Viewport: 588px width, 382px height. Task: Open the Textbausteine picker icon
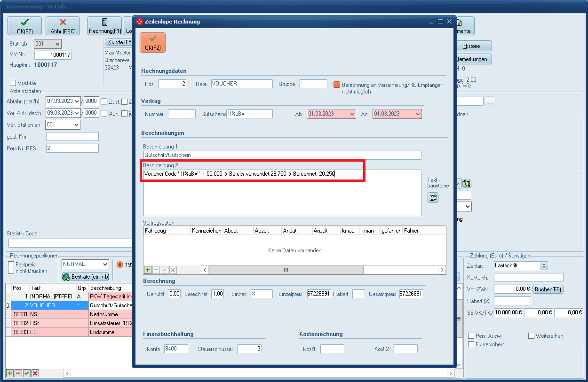[x=433, y=198]
